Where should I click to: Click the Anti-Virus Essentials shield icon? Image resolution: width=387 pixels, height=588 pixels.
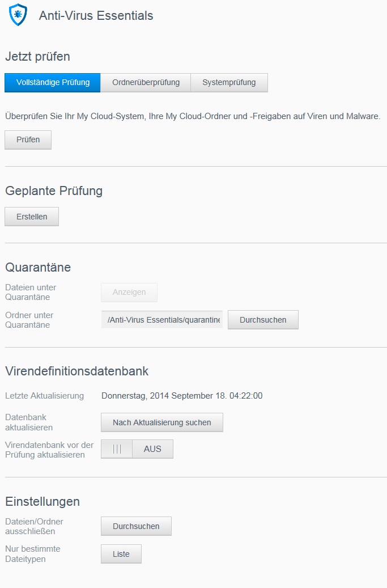pyautogui.click(x=18, y=15)
